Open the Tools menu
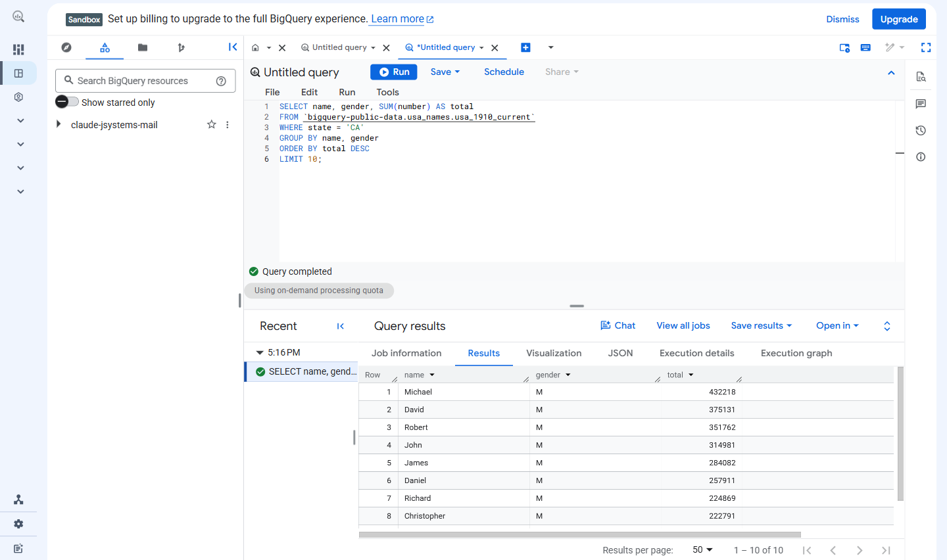The image size is (947, 560). click(387, 92)
